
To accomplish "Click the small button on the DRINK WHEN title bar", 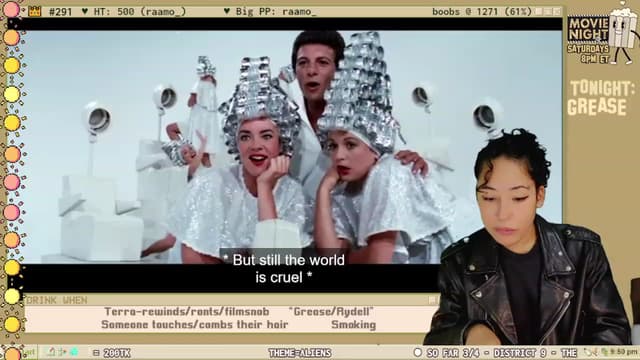I will (x=433, y=300).
